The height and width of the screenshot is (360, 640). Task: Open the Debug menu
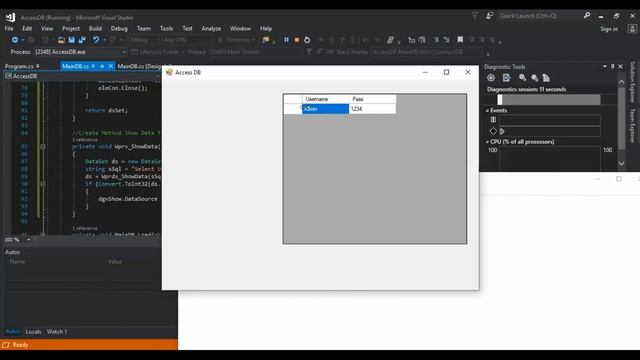click(119, 29)
